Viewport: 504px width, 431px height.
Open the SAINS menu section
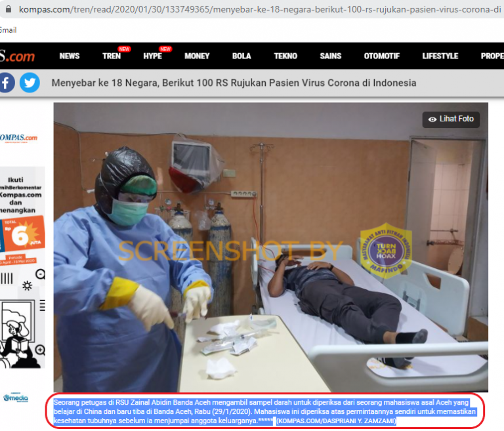pyautogui.click(x=331, y=56)
